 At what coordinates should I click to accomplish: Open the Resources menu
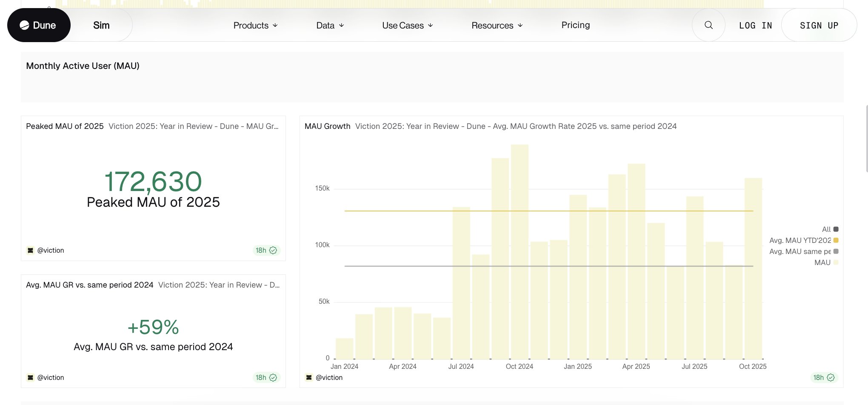tap(497, 26)
